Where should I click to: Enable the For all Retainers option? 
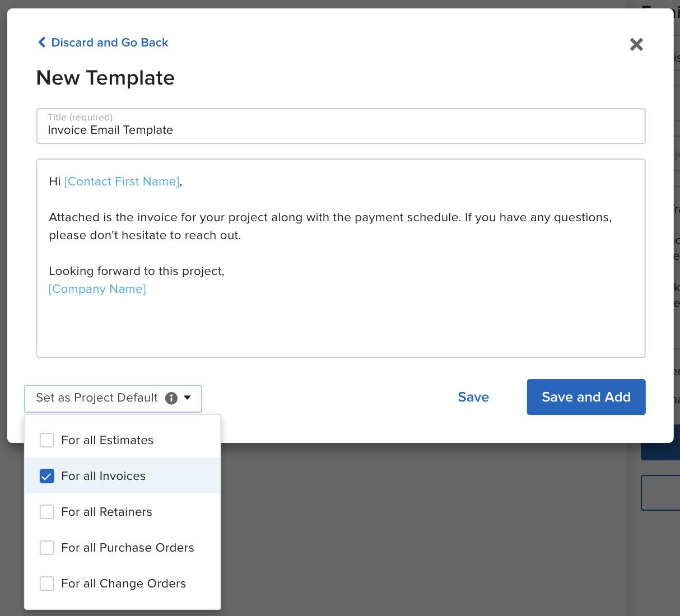(47, 512)
